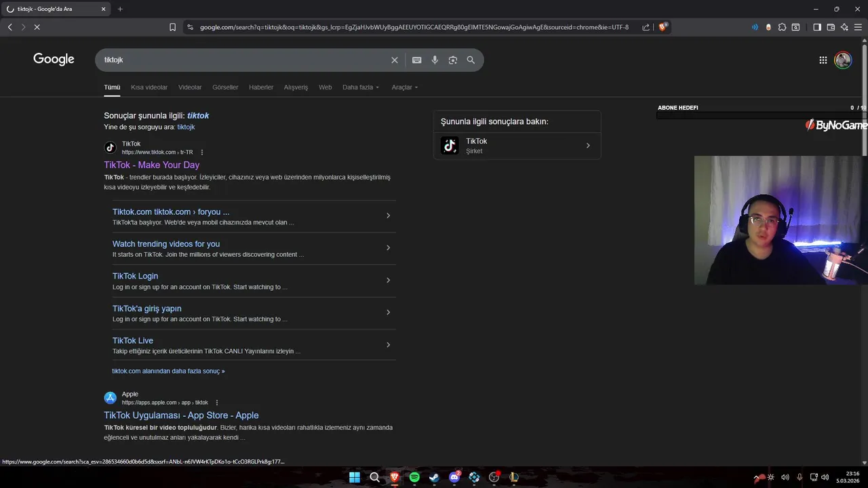Bookmark this page
Screen dimensions: 868x488
coord(172,27)
